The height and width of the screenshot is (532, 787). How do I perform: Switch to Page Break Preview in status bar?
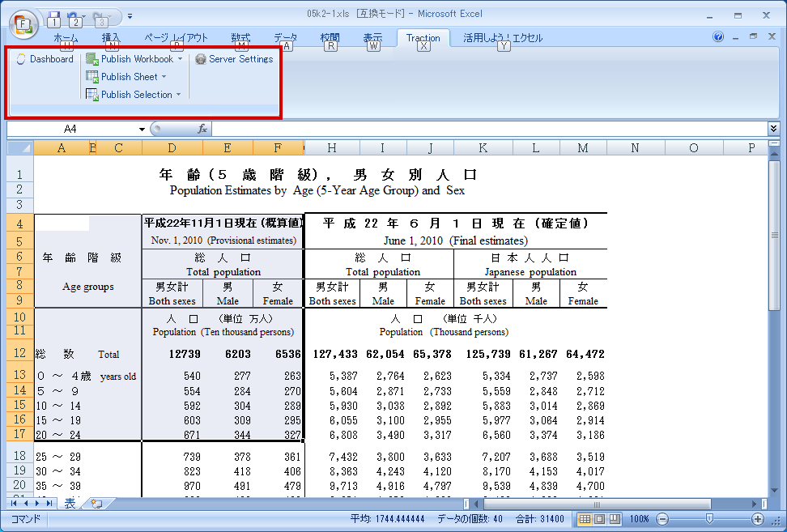click(615, 519)
